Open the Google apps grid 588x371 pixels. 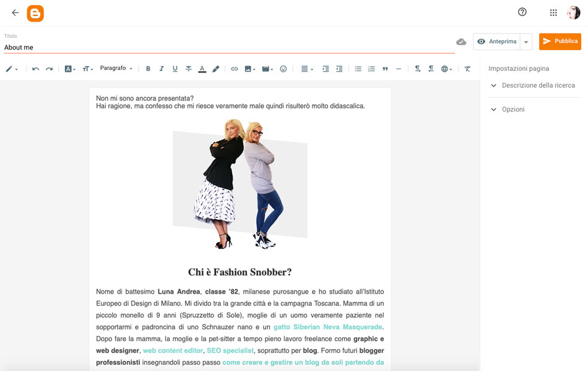click(x=553, y=13)
